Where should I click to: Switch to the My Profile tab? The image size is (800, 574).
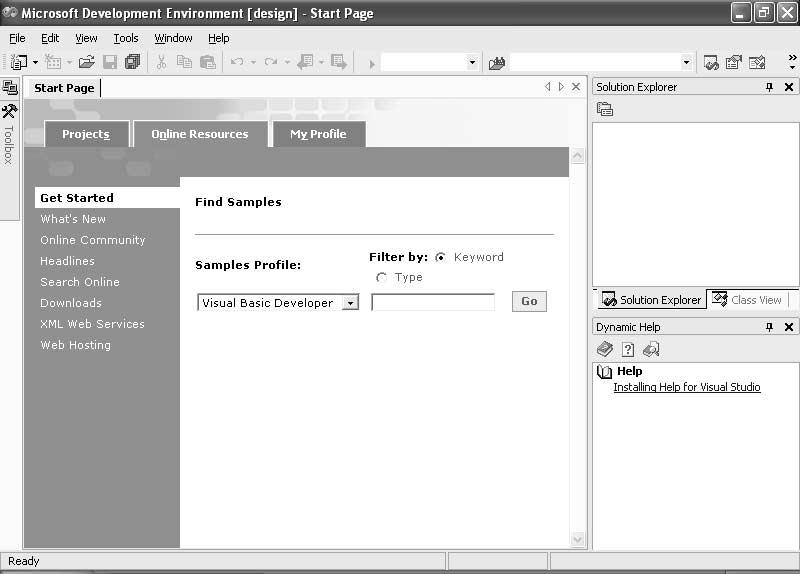318,134
